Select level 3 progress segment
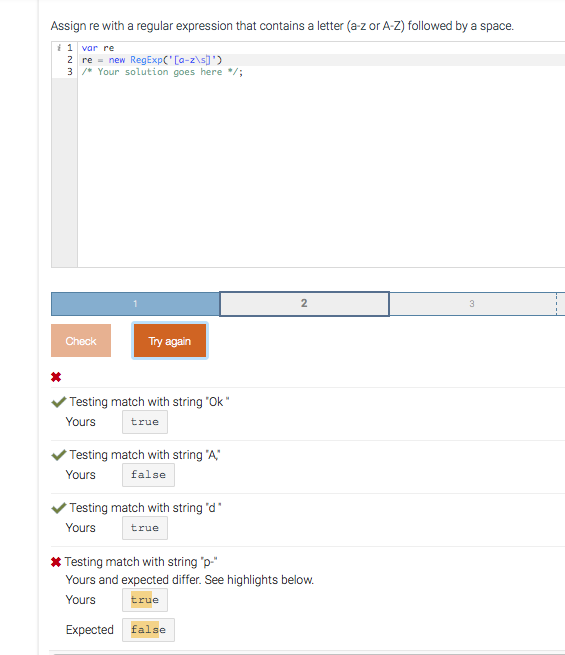 click(472, 304)
